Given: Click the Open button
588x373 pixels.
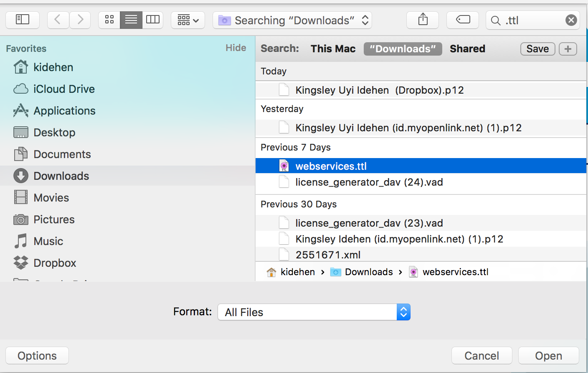Looking at the screenshot, I should tap(549, 356).
